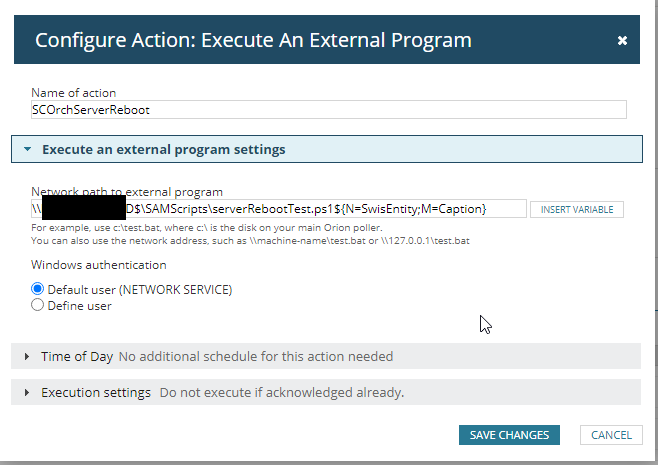
Task: Close the Configure Action dialog with X
Action: tap(622, 41)
